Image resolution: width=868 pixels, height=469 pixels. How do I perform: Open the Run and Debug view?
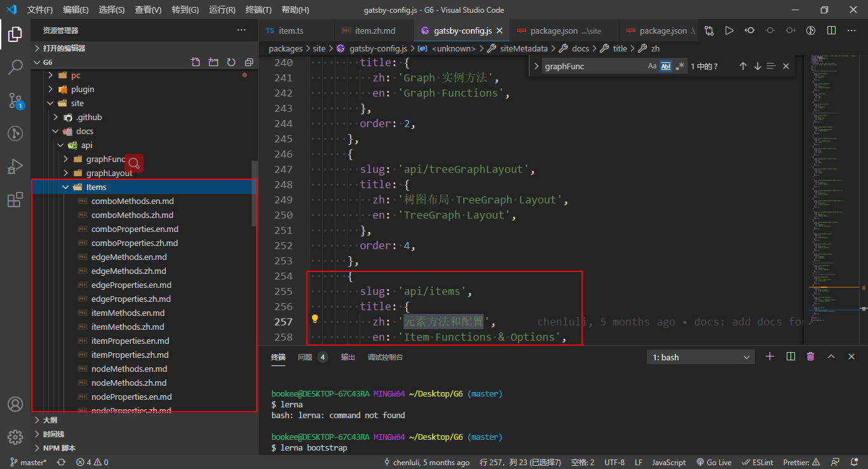click(x=15, y=166)
